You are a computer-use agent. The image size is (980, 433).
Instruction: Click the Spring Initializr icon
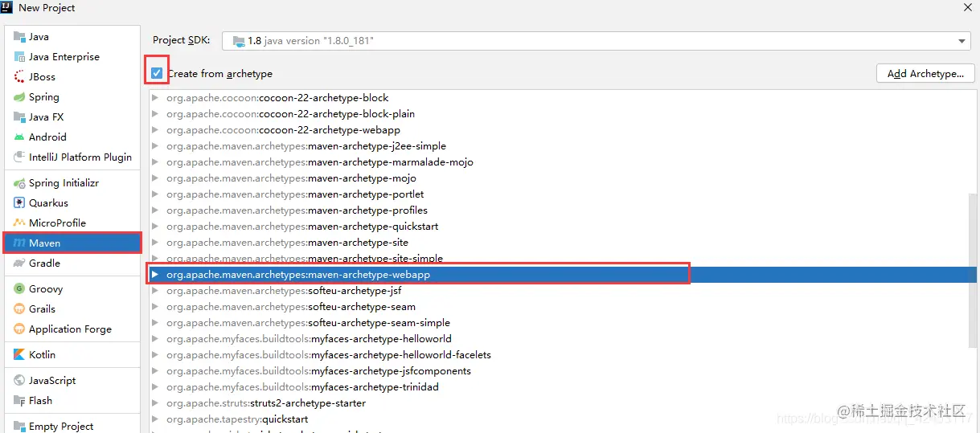[19, 183]
